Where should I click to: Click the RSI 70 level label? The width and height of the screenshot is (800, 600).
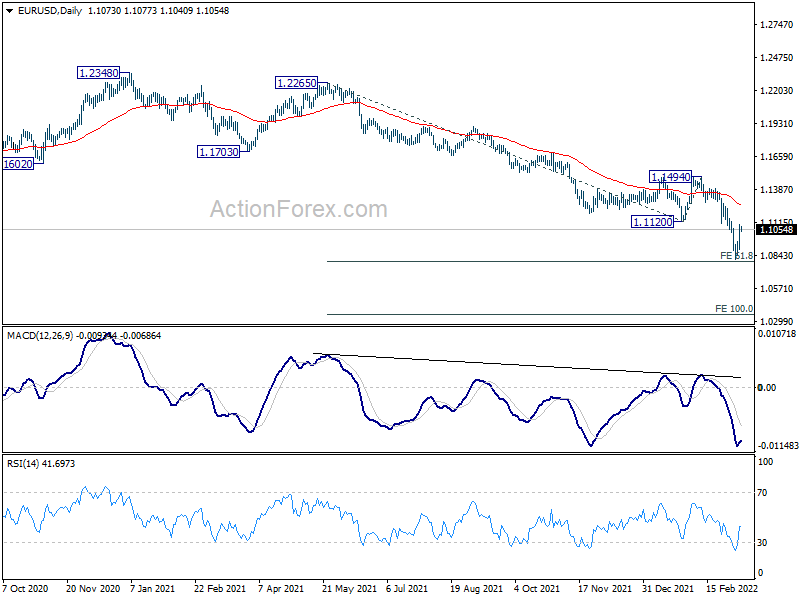click(x=762, y=493)
